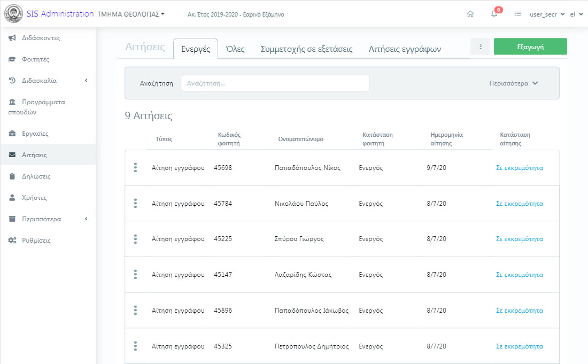Click the history icon for Διδασκαλία
The height and width of the screenshot is (364, 588).
(x=12, y=81)
